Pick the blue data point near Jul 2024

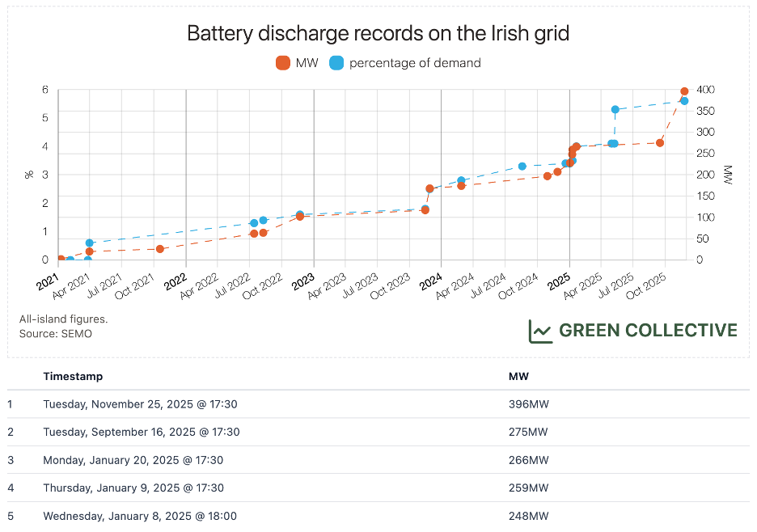[522, 167]
